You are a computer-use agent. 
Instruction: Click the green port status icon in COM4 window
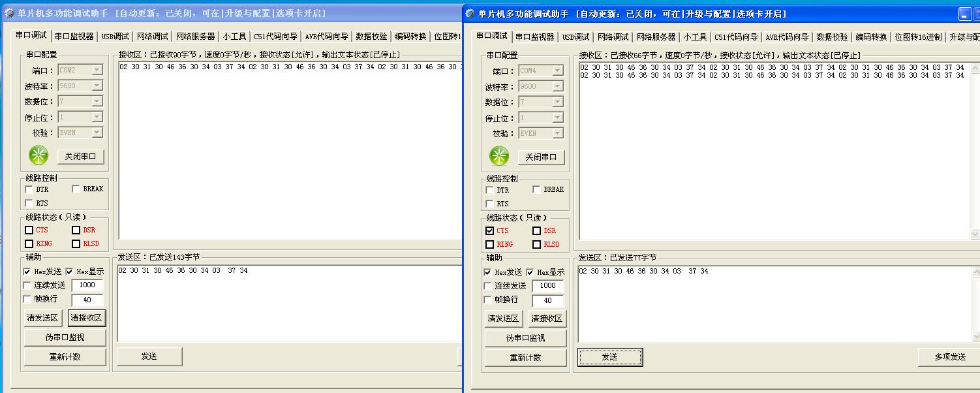point(499,156)
